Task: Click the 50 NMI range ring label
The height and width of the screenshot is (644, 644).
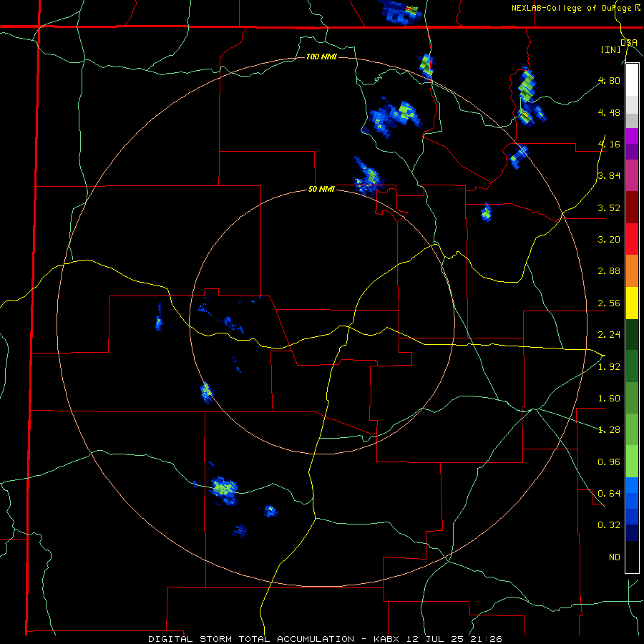Action: tap(321, 190)
